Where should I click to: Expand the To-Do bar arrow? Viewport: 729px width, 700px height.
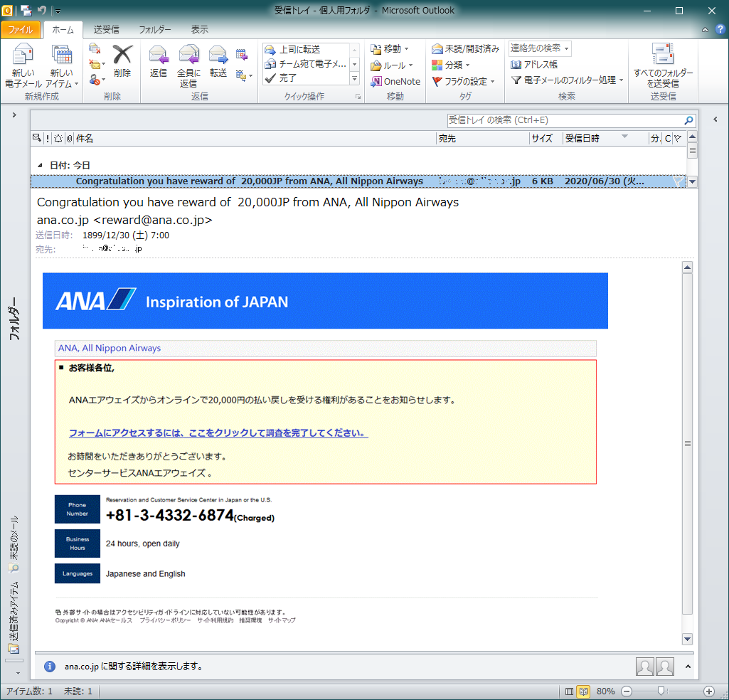(715, 120)
